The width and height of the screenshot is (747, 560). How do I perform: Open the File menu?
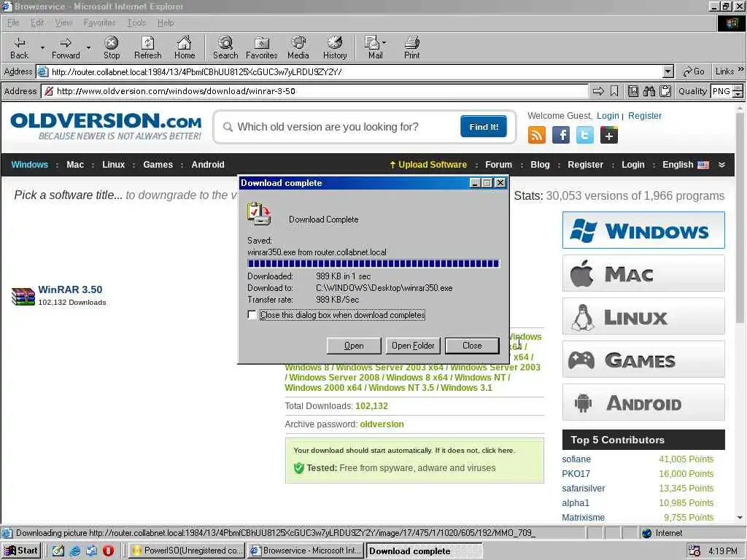pos(13,23)
